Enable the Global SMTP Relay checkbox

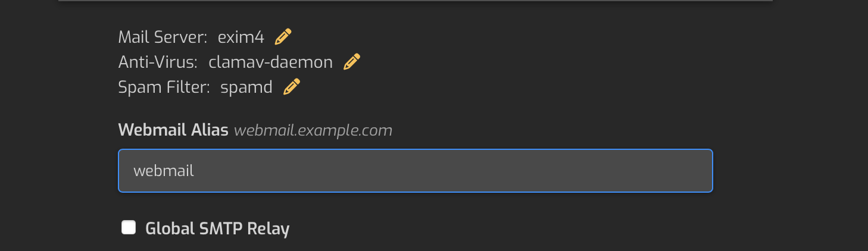click(x=129, y=227)
